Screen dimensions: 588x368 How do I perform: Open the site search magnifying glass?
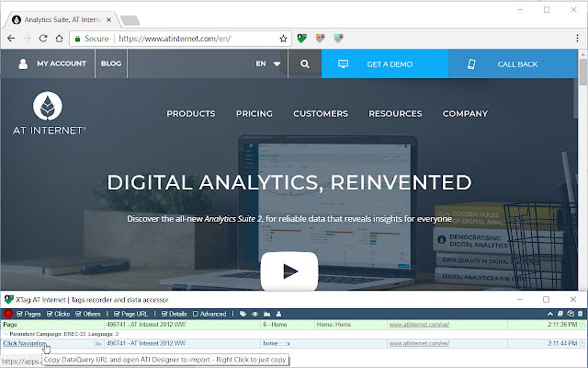coord(305,63)
